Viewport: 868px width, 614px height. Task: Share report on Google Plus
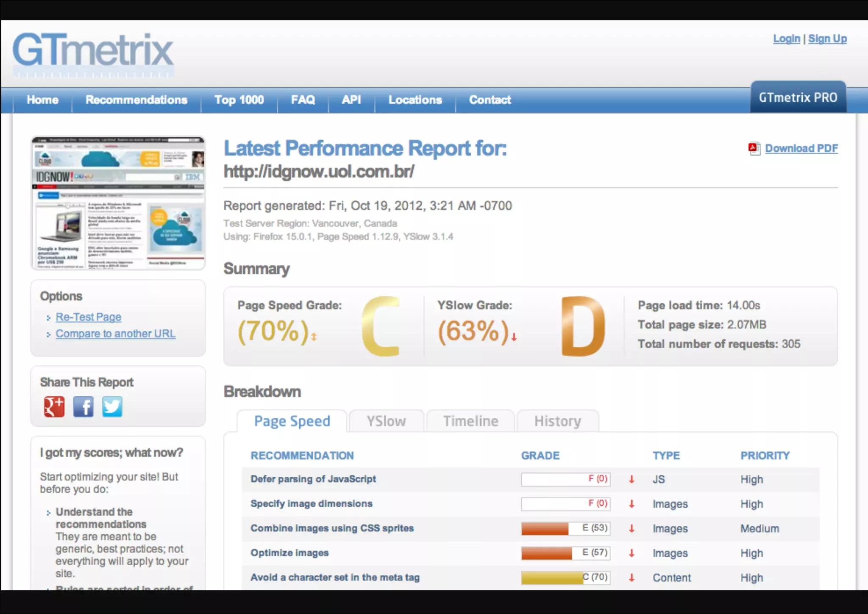(54, 407)
